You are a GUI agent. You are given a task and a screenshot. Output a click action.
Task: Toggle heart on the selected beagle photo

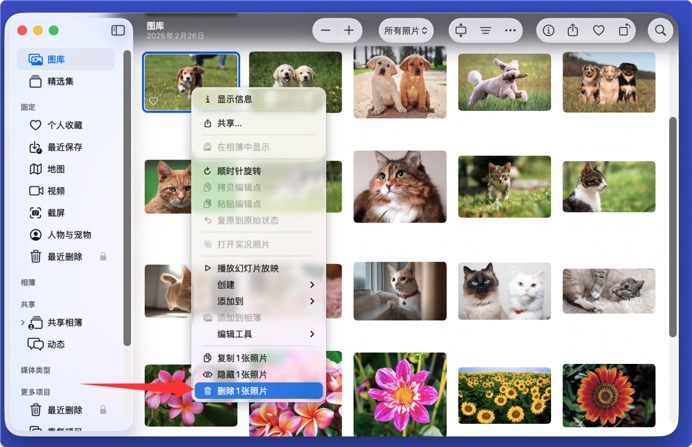point(153,101)
